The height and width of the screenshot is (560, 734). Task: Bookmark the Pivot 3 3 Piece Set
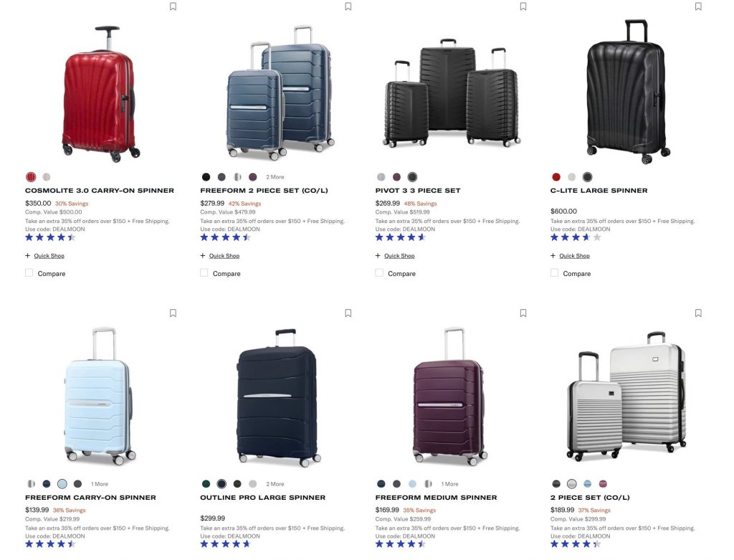(x=523, y=6)
